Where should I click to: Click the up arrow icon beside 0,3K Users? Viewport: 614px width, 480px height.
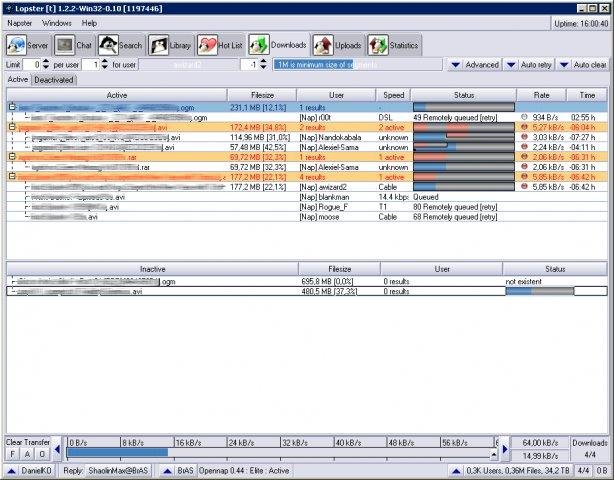coord(456,471)
